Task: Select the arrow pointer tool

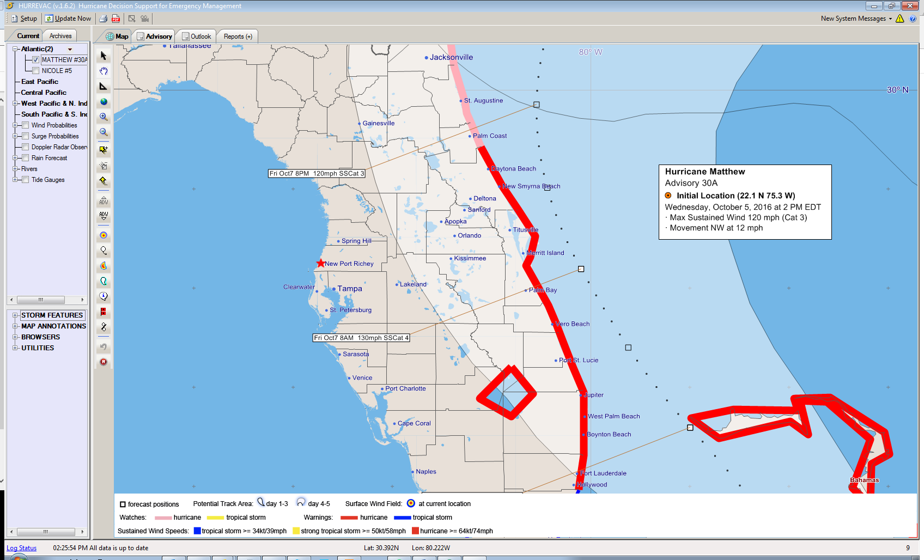Action: coord(104,56)
